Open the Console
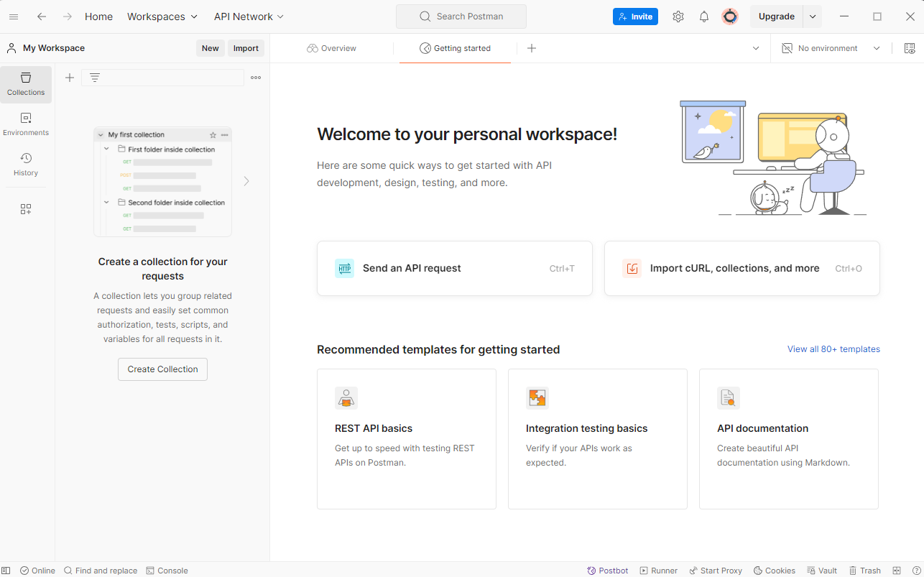Screen dimensions: 924x577 167,571
